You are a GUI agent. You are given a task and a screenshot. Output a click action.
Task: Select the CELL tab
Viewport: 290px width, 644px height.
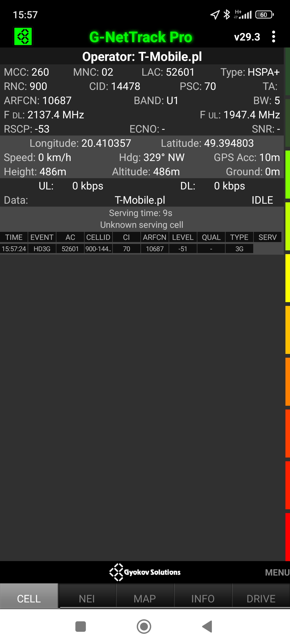(x=29, y=599)
